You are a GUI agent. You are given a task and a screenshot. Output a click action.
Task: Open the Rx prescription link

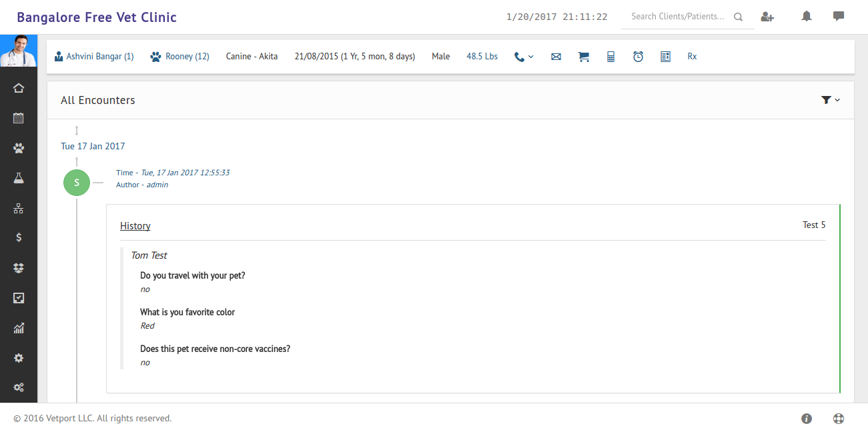(692, 57)
